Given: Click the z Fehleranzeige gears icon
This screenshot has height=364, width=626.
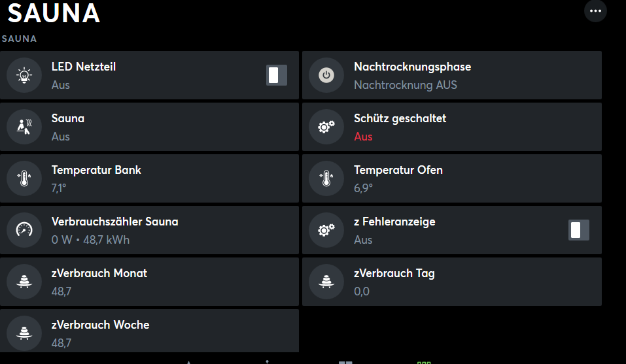Looking at the screenshot, I should click(326, 230).
